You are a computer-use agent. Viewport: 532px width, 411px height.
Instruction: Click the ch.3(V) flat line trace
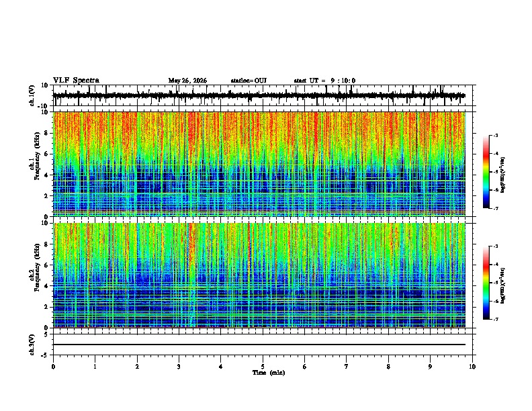259,345
